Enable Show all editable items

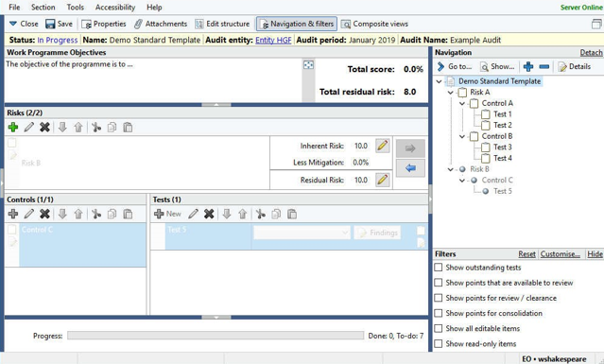tap(439, 328)
